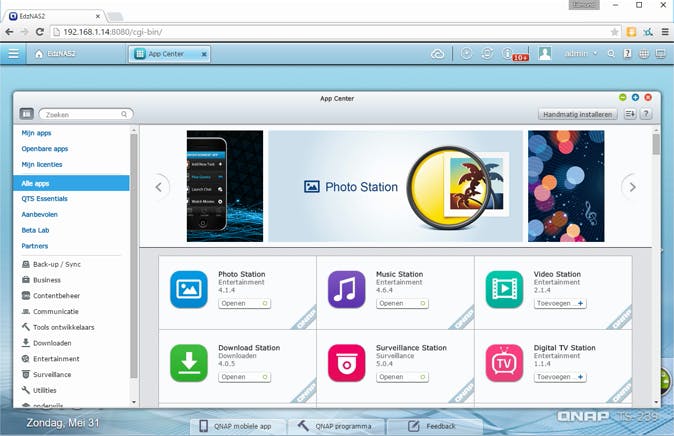
Task: Open the help question mark in QTS top bar
Action: [628, 54]
